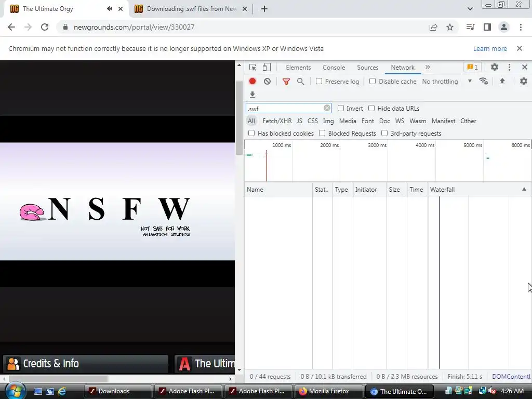Enable the Disable cache checkbox

(373, 81)
